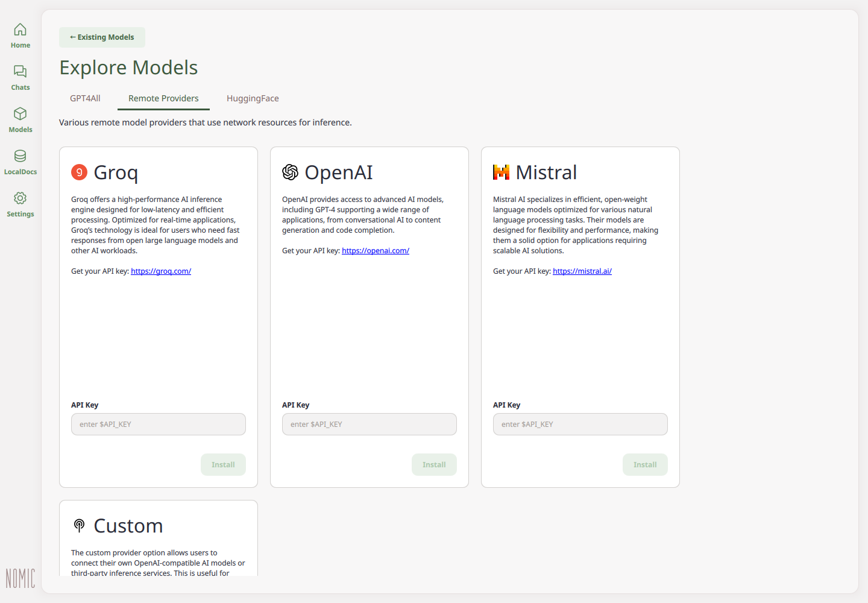The width and height of the screenshot is (868, 603).
Task: Click the OpenAI 'API Key' label
Action: (x=295, y=405)
